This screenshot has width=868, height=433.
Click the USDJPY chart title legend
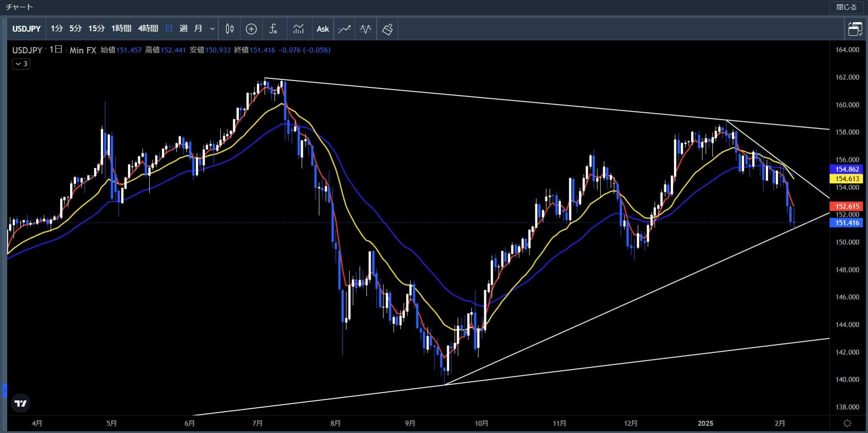coord(27,50)
